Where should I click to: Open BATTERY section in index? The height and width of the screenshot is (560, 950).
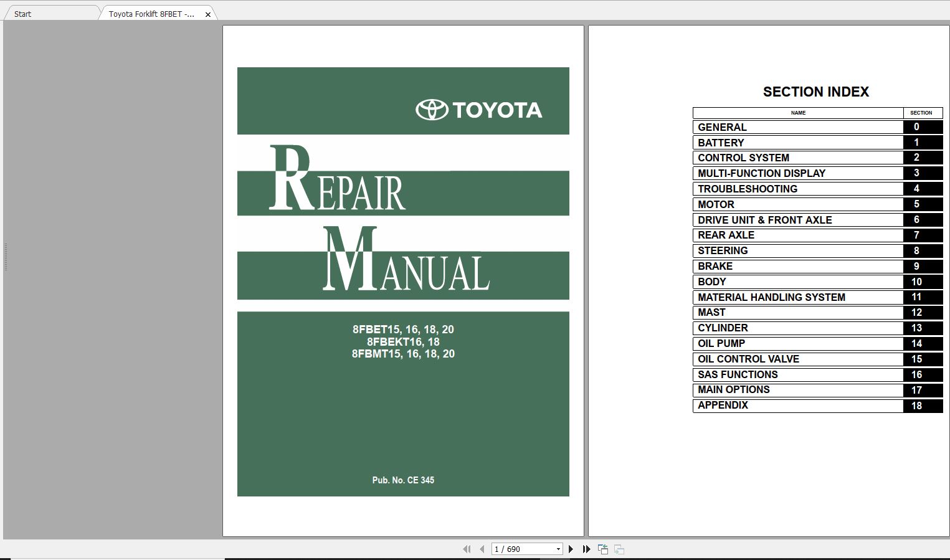tap(798, 143)
